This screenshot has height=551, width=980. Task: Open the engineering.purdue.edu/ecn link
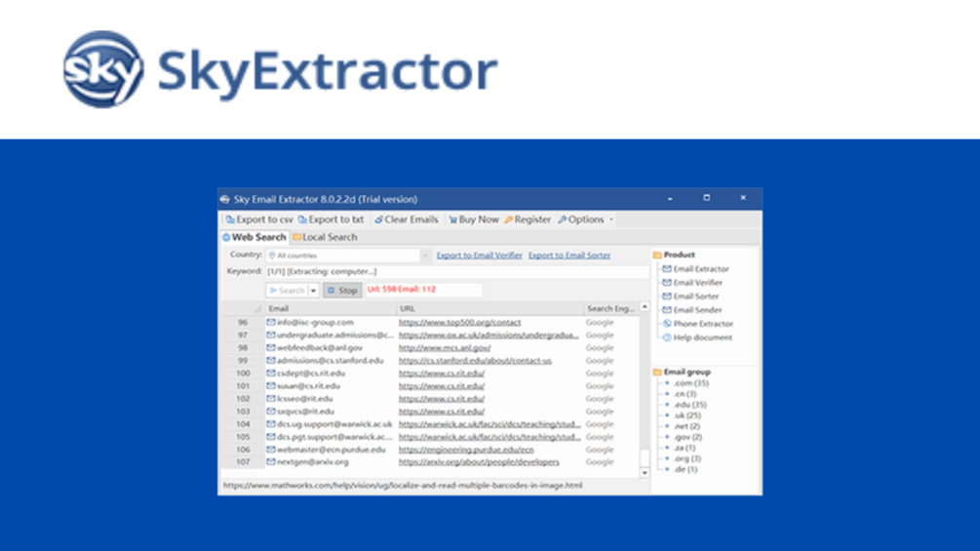coord(466,450)
